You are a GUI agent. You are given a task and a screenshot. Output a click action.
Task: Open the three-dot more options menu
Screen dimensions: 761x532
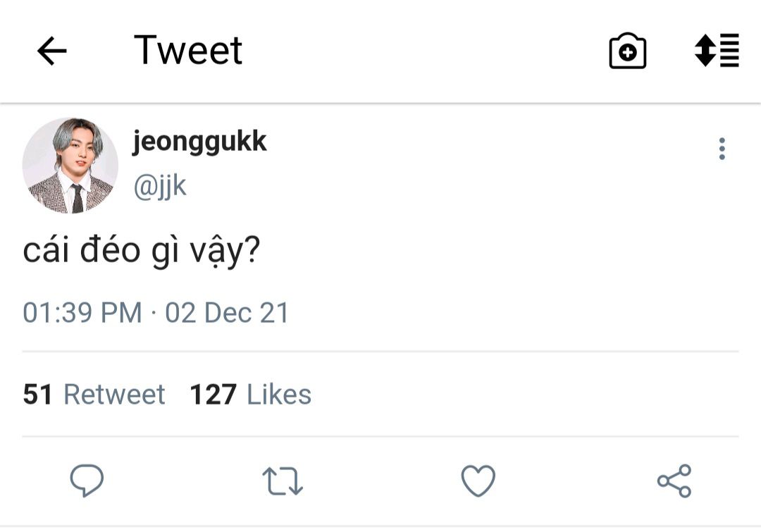click(722, 149)
